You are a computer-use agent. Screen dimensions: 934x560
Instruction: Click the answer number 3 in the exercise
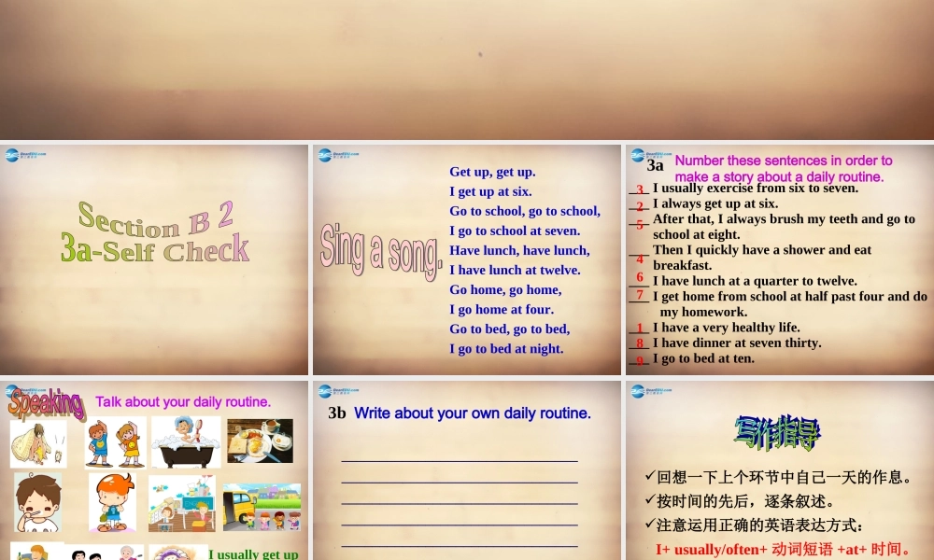(x=639, y=189)
